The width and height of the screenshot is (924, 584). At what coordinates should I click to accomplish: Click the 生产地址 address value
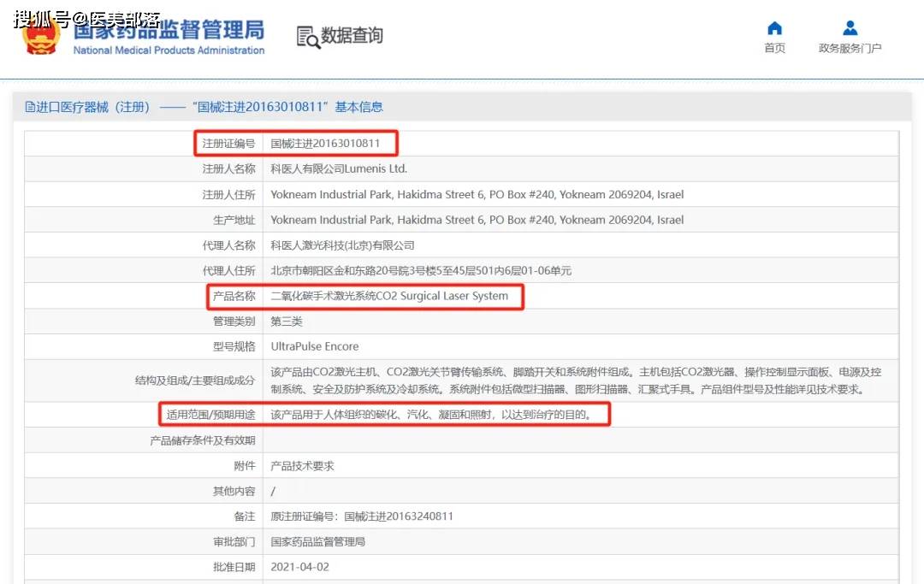(x=477, y=220)
